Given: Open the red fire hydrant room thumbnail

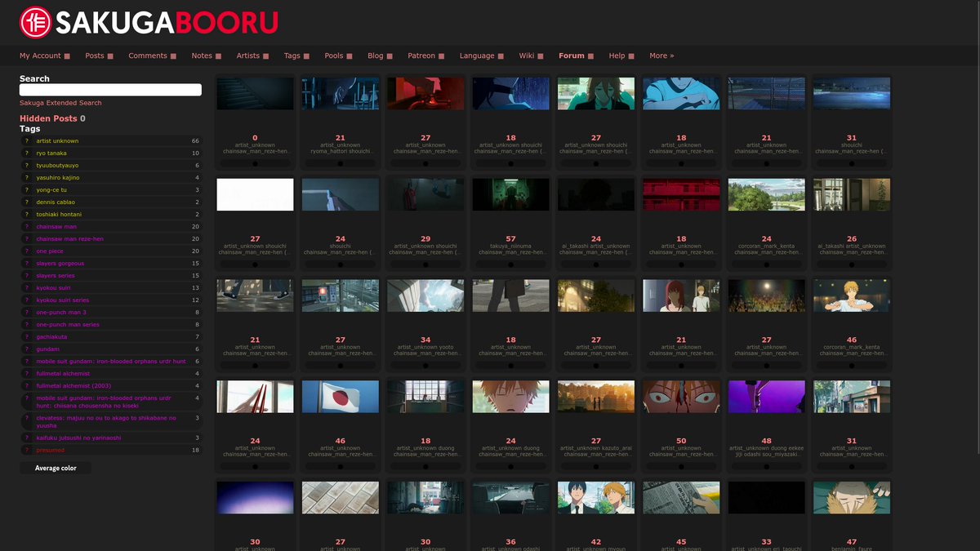Looking at the screenshot, I should click(x=425, y=93).
